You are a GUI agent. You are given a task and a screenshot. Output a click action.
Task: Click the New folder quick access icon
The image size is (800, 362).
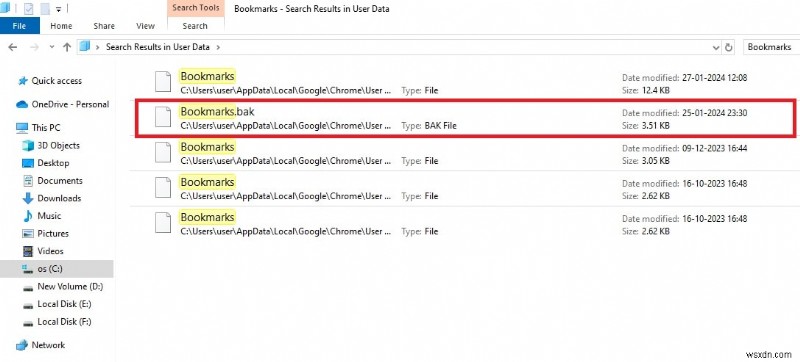tap(45, 9)
